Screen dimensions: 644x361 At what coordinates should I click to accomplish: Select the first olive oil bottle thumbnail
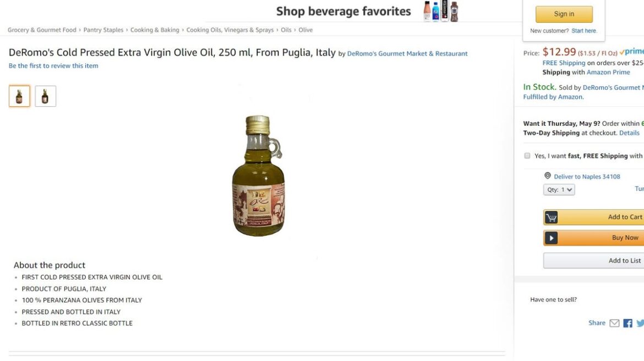pyautogui.click(x=19, y=96)
